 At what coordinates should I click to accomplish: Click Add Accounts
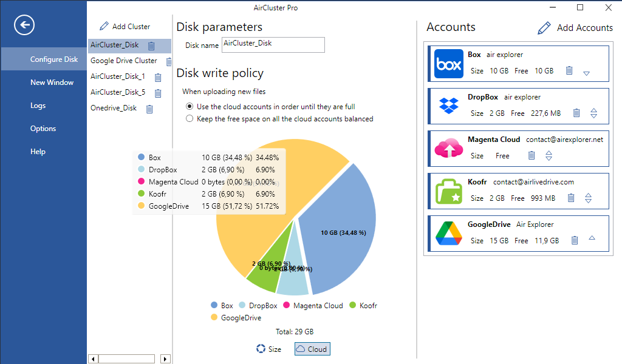point(575,28)
